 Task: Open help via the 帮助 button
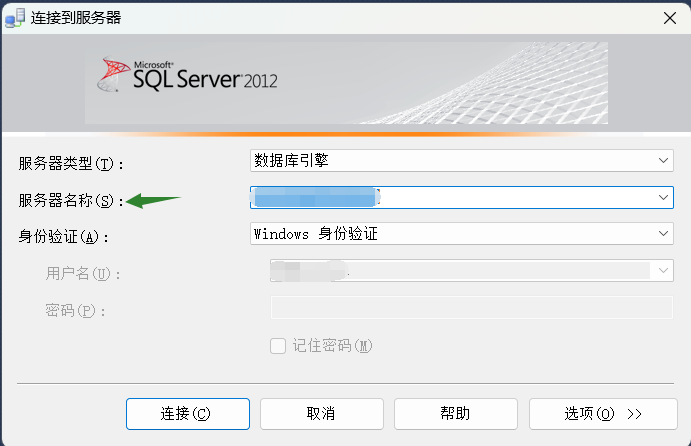point(456,414)
